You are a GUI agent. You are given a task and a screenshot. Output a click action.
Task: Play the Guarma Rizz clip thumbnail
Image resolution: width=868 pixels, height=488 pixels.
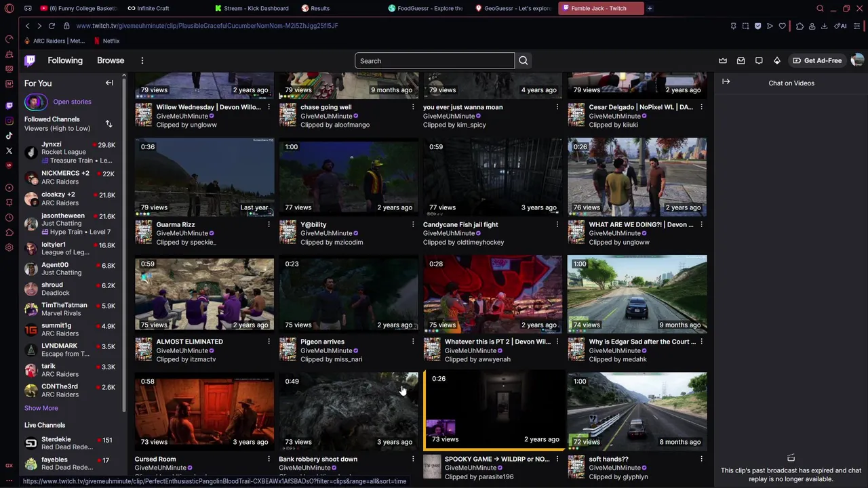pyautogui.click(x=204, y=177)
